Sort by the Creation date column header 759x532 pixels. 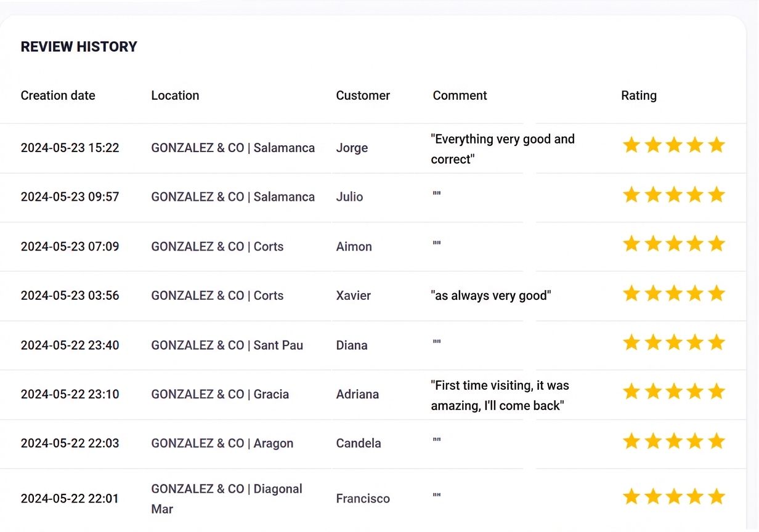click(58, 95)
